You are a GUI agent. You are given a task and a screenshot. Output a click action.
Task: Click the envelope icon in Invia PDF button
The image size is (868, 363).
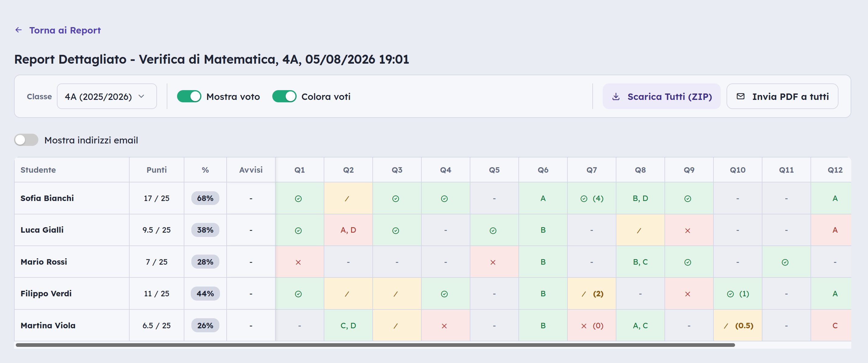[x=741, y=97]
